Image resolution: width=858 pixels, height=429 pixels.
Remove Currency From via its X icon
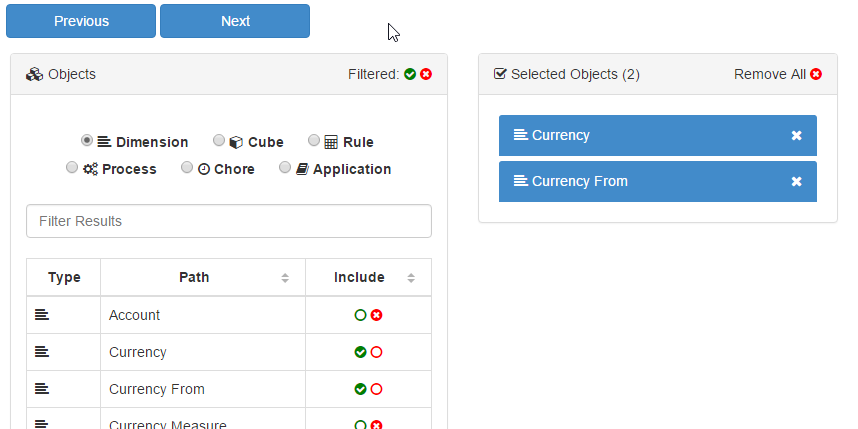click(796, 181)
